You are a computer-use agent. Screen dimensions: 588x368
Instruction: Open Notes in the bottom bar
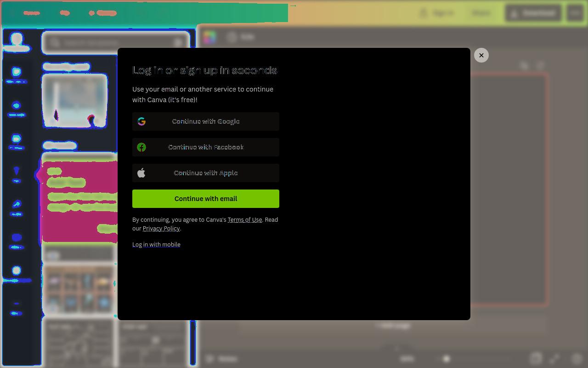[x=222, y=359]
